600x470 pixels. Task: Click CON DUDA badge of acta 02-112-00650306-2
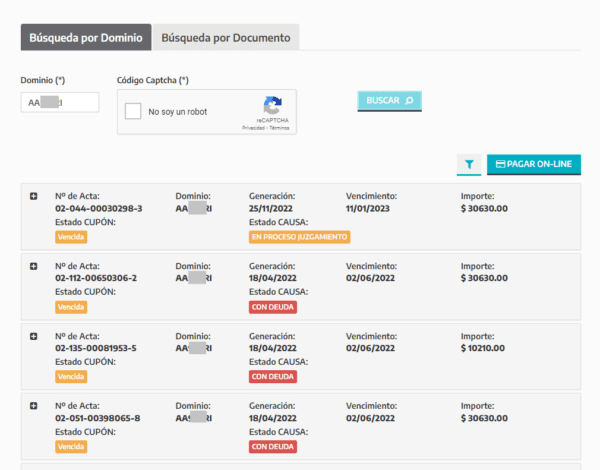272,307
